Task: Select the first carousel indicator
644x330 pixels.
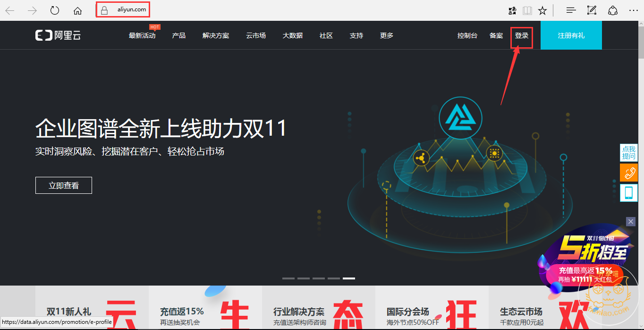Action: (288, 278)
